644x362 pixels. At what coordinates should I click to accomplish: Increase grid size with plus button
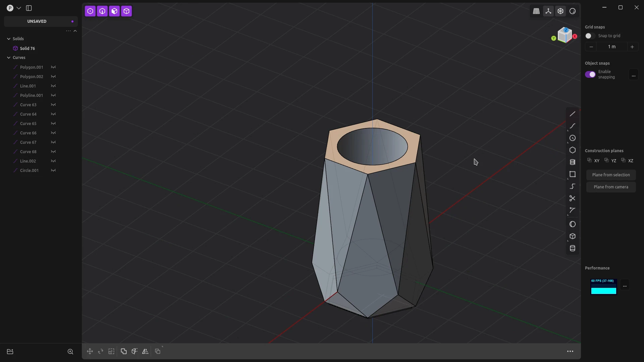click(x=632, y=47)
